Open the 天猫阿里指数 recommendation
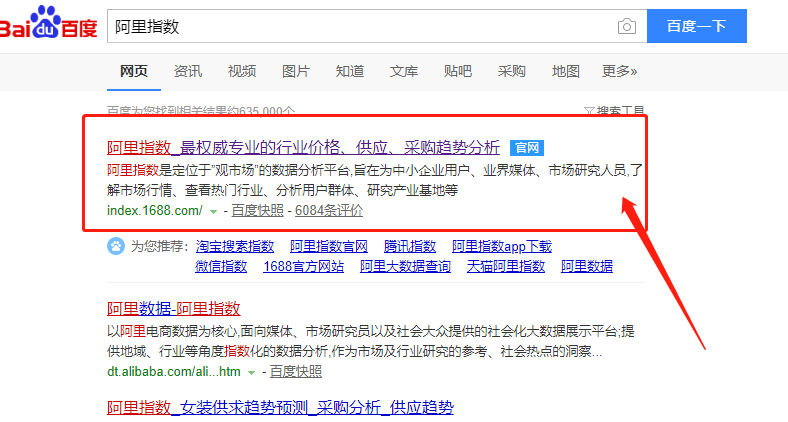 506,266
